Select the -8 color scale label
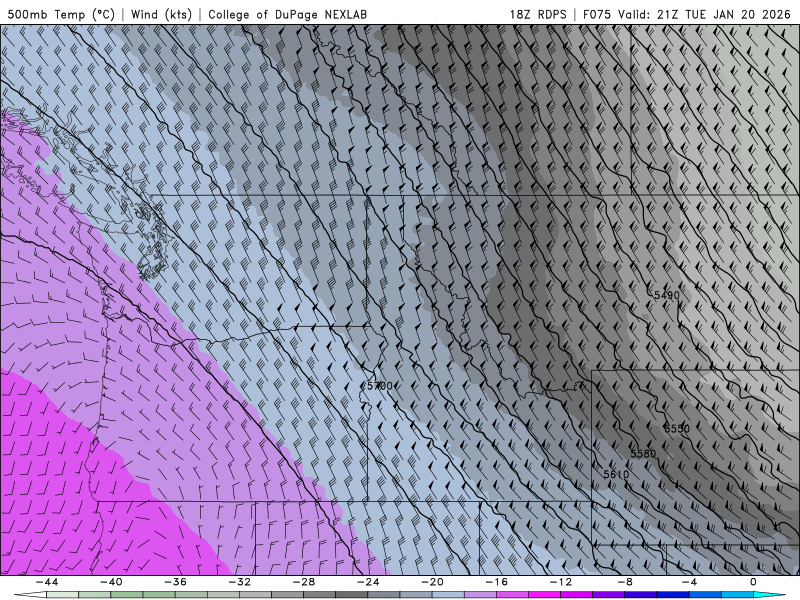 pyautogui.click(x=625, y=582)
